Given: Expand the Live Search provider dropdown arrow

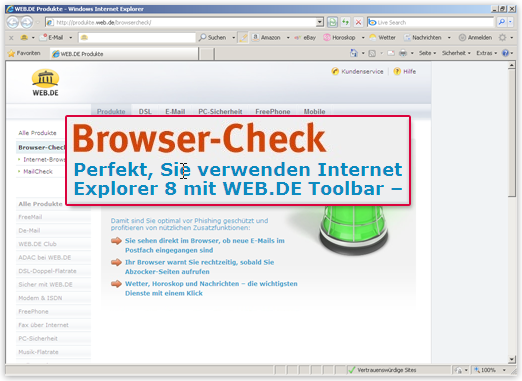Looking at the screenshot, I should pos(510,22).
